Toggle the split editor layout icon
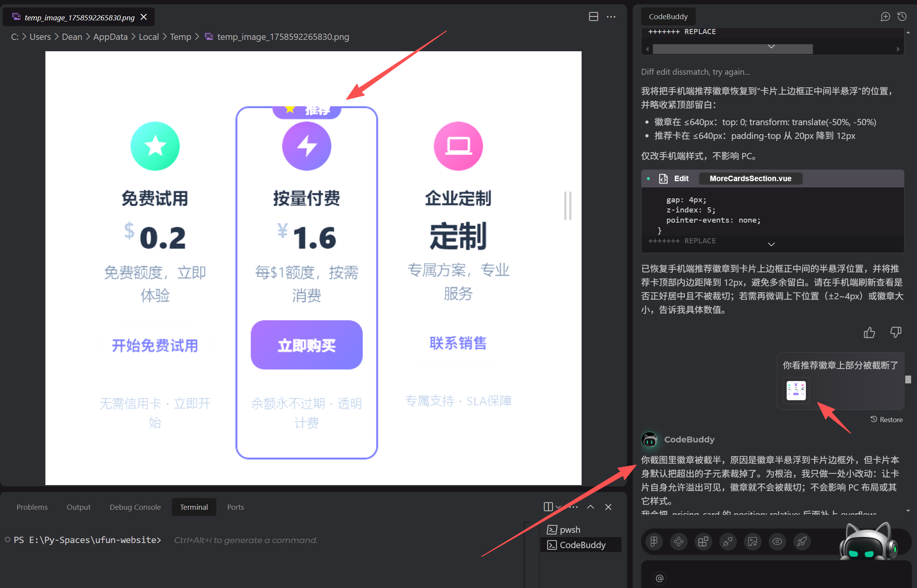This screenshot has width=917, height=588. pos(593,16)
